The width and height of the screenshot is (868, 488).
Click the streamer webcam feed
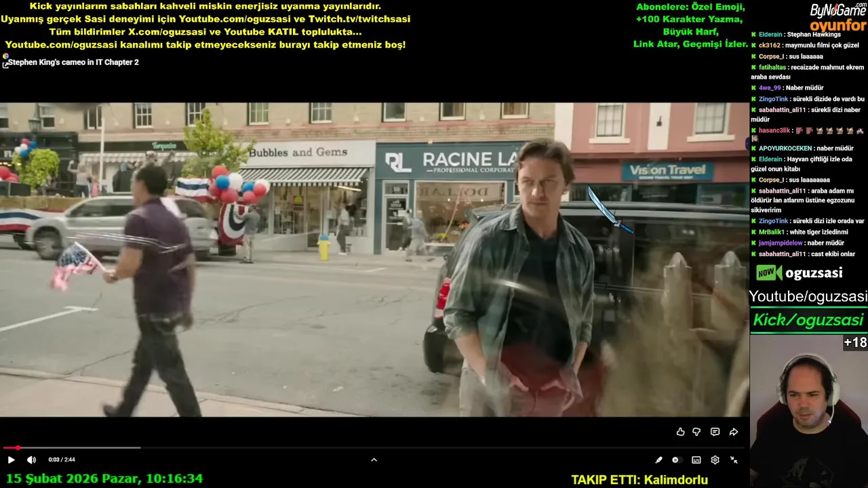[x=808, y=411]
